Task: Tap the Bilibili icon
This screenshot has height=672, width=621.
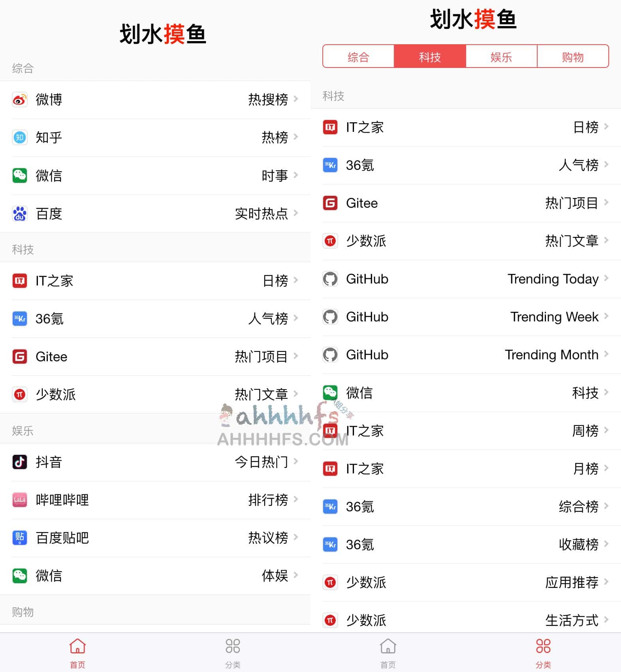Action: 20,500
